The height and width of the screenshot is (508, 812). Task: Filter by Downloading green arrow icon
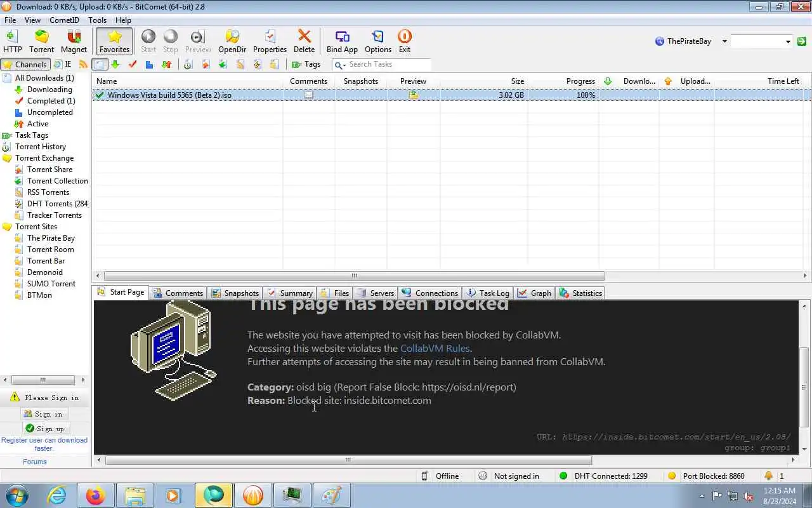coord(115,64)
